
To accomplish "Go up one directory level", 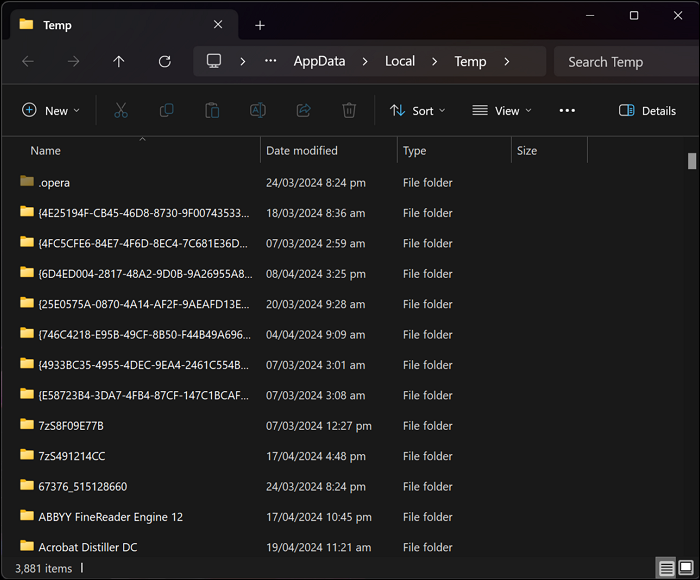I will click(x=119, y=61).
